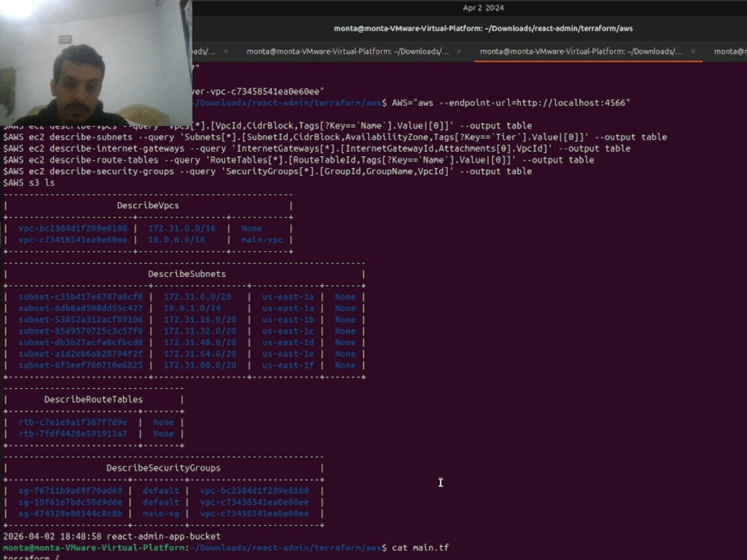Switch to the partially visible tab ending in 'ads/...'
Screen dimensions: 747x560
[x=204, y=52]
